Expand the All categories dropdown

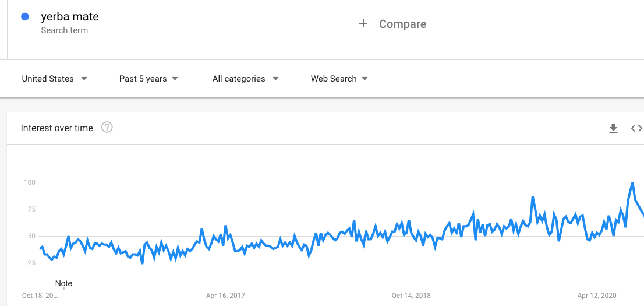246,79
